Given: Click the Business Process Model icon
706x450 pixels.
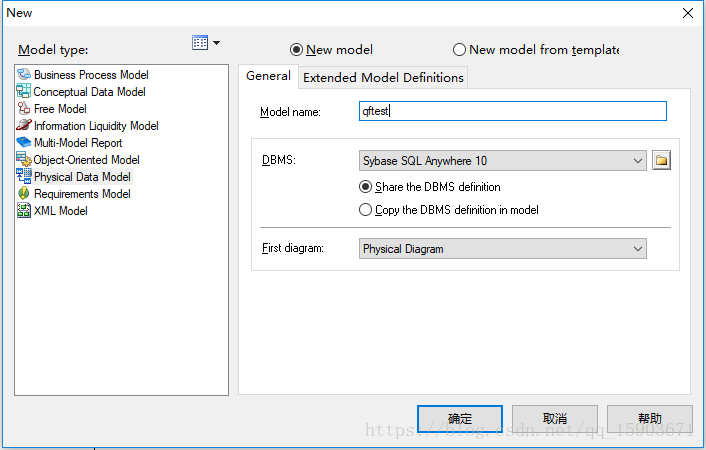Looking at the screenshot, I should (x=24, y=74).
